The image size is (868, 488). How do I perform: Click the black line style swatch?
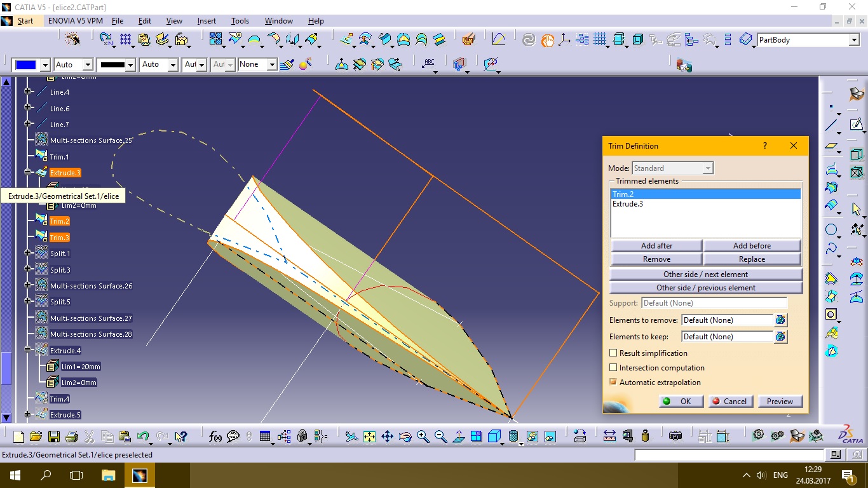tap(112, 65)
